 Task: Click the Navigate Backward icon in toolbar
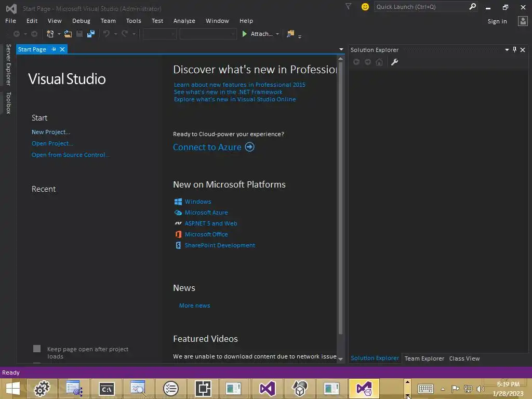pyautogui.click(x=16, y=34)
